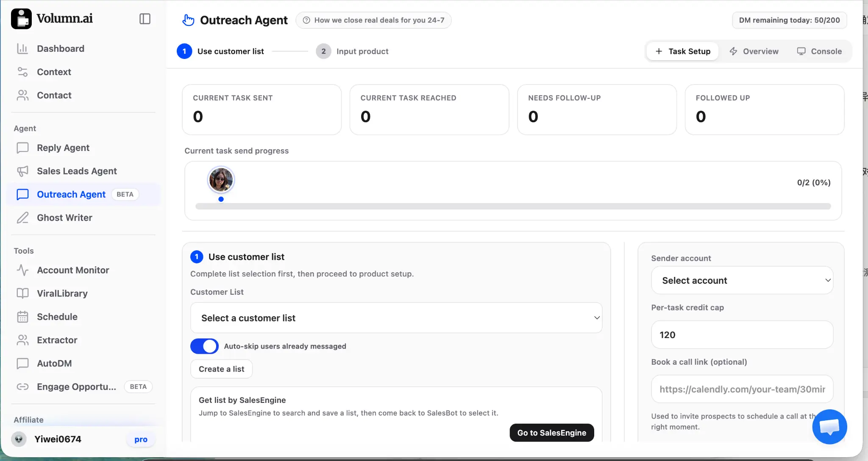
Task: Click the Book a call link field
Action: click(742, 389)
